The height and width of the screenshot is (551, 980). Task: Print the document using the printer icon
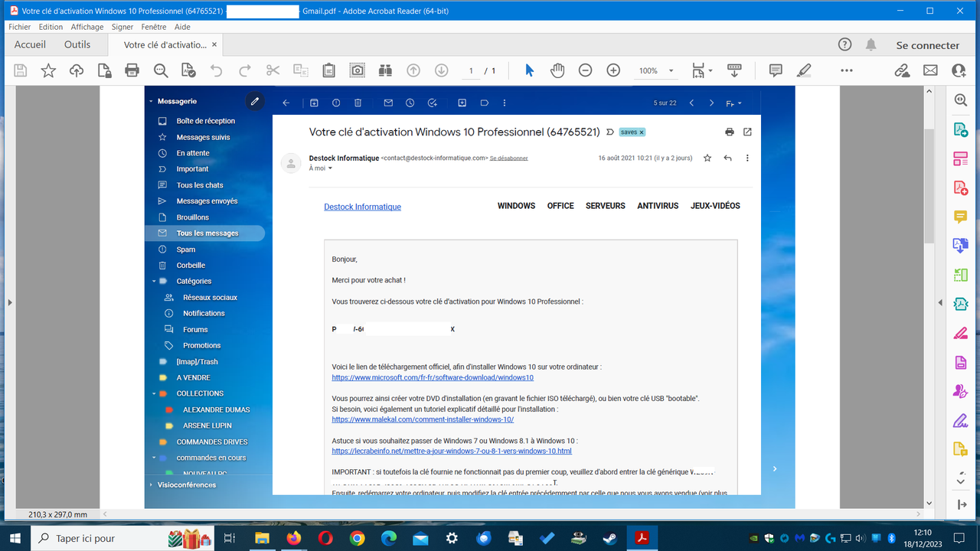(x=132, y=70)
